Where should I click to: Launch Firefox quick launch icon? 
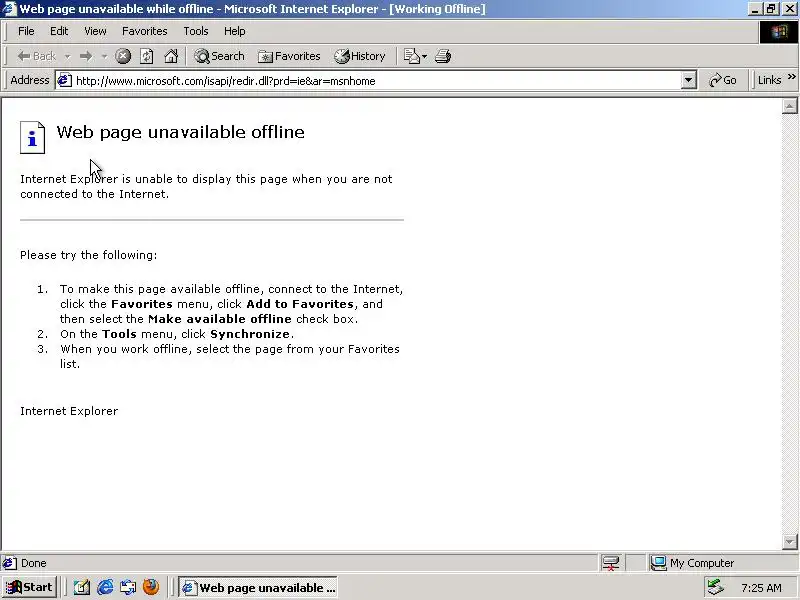tap(151, 587)
